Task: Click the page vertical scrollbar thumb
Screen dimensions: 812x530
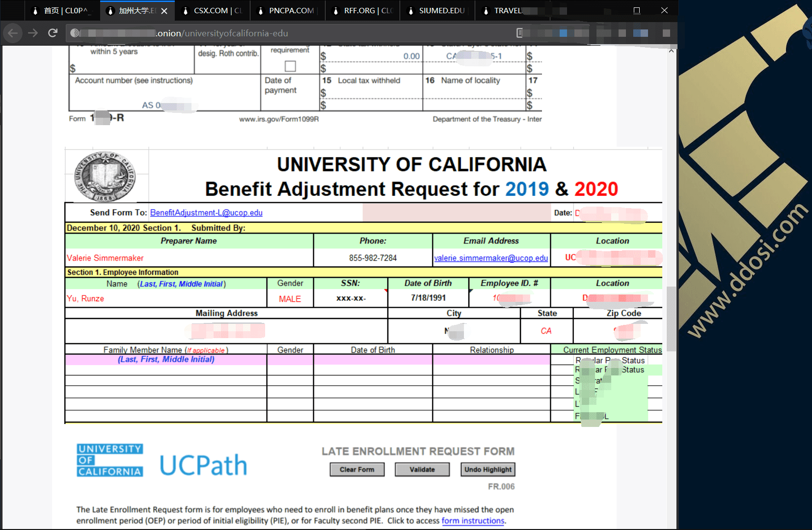Action: point(671,319)
